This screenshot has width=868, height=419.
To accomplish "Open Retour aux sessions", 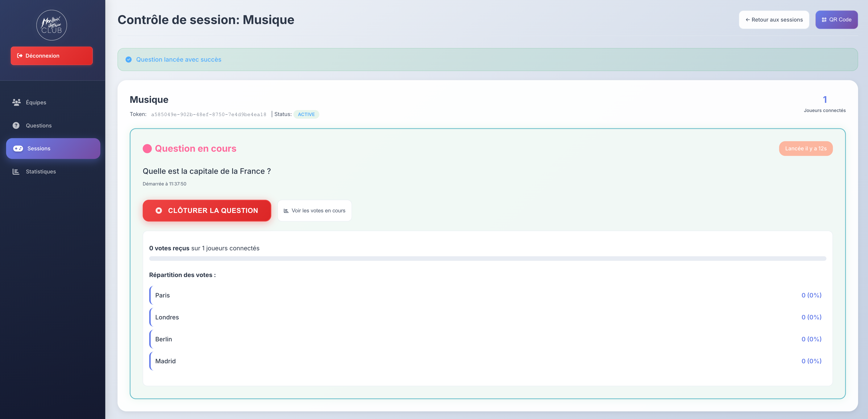I will coord(774,19).
